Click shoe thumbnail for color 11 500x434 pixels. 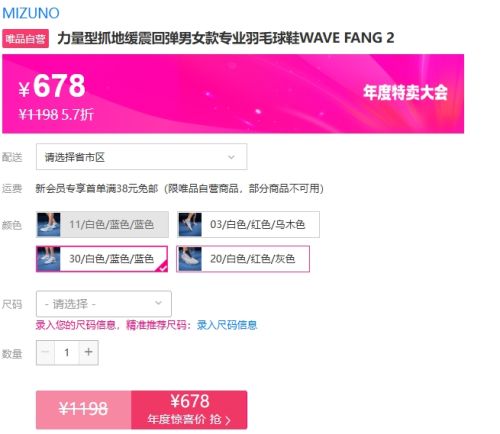coord(49,225)
